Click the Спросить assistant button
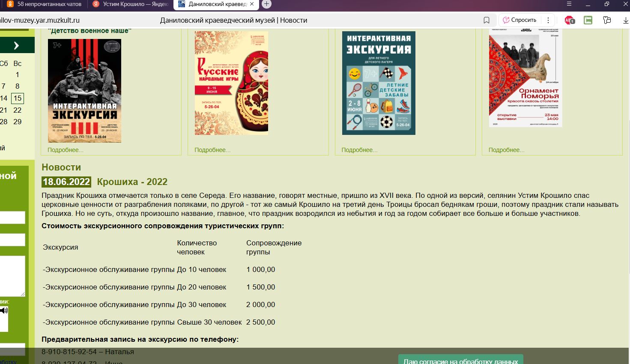The image size is (630, 364). point(520,20)
